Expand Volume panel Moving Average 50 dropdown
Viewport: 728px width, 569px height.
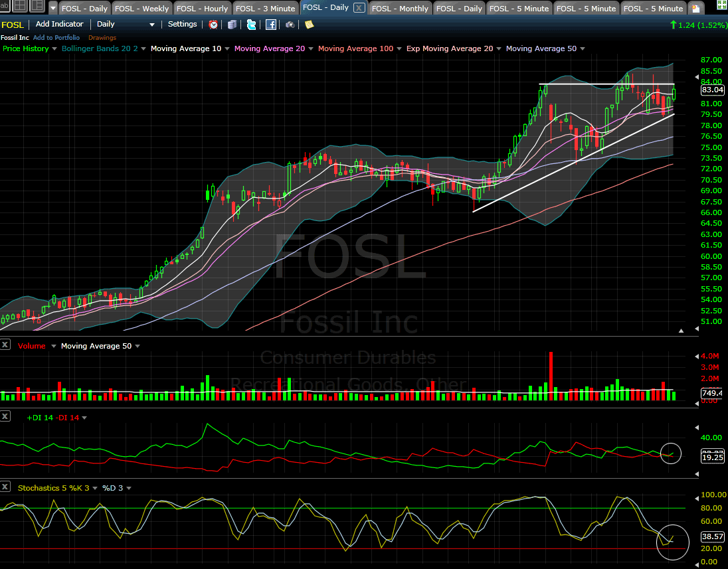[137, 346]
